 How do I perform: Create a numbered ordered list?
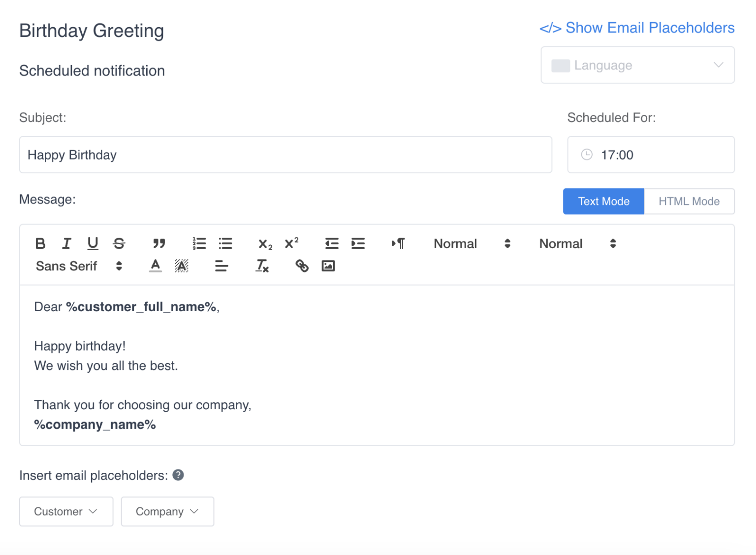click(199, 243)
